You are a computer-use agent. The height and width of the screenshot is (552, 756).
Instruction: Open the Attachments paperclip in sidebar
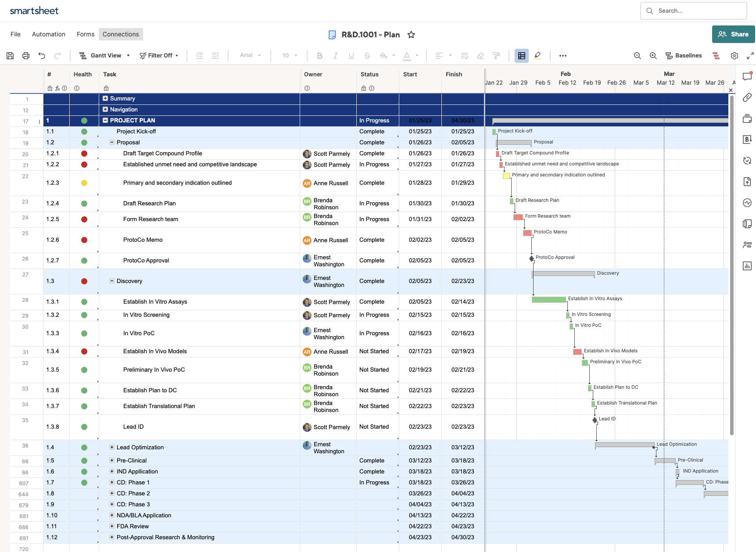[747, 97]
